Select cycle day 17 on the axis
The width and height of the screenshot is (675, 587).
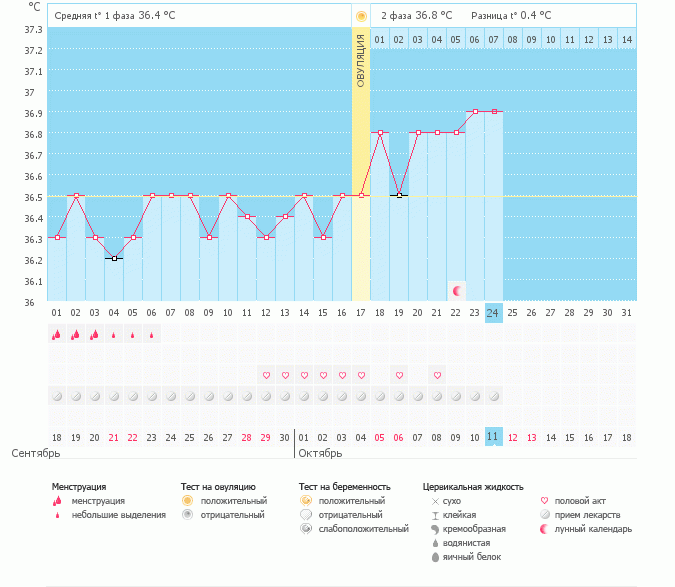tap(361, 313)
